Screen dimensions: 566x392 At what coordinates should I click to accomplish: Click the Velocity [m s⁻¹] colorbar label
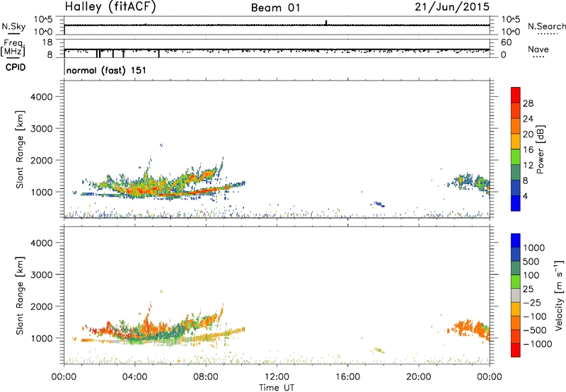coord(559,295)
